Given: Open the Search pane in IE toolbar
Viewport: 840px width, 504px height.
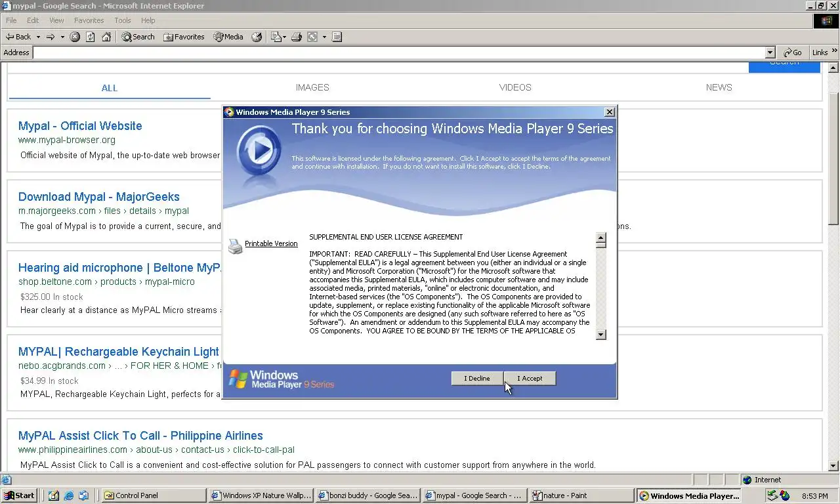Looking at the screenshot, I should (138, 37).
